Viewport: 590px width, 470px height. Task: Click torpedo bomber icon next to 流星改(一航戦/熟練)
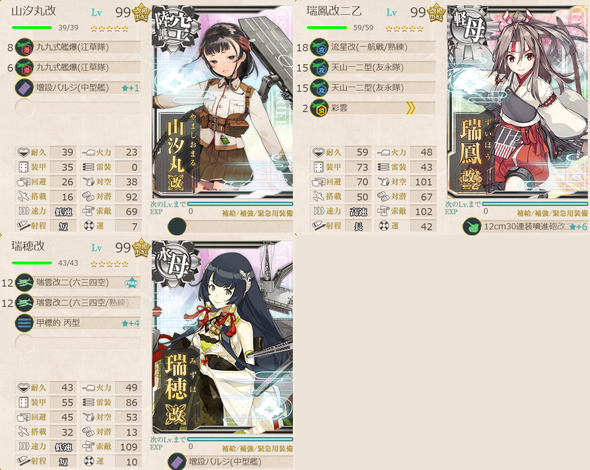point(319,47)
